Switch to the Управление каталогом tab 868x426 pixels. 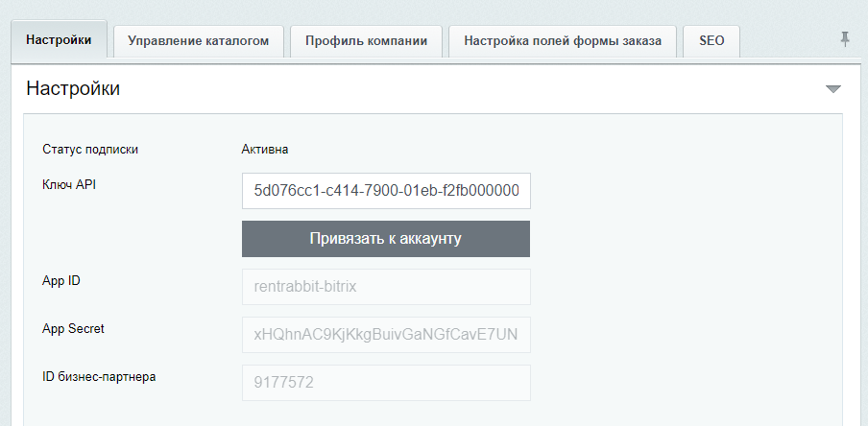tap(199, 41)
